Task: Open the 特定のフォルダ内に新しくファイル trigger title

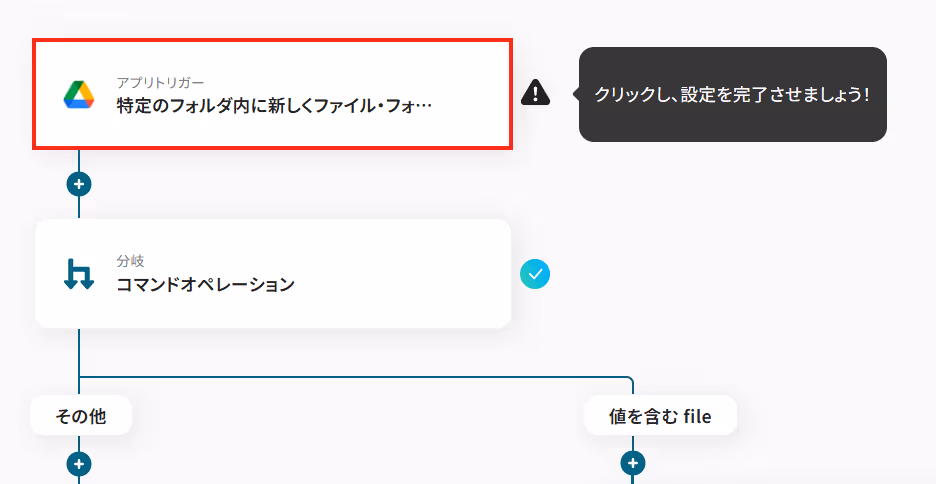Action: (x=274, y=106)
